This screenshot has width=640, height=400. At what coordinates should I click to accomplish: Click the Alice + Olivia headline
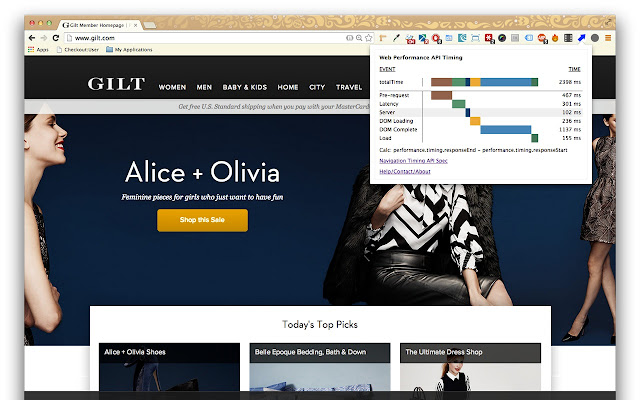202,172
